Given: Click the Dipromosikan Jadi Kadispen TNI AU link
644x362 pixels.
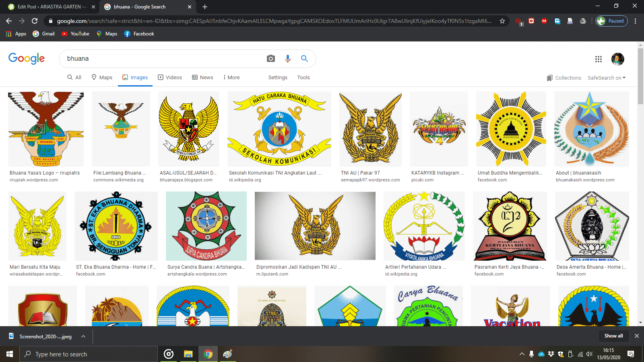Looking at the screenshot, I should pos(299,267).
